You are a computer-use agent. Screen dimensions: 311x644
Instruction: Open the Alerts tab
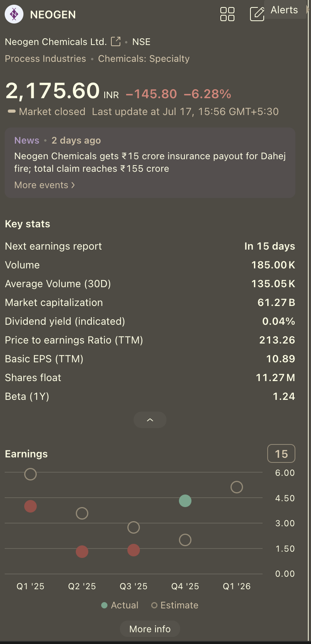tap(284, 10)
